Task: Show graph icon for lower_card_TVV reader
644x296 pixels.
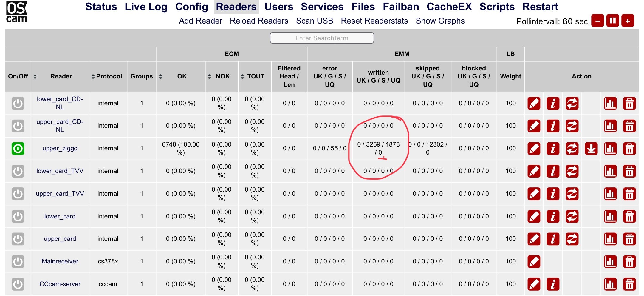Action: pyautogui.click(x=610, y=171)
